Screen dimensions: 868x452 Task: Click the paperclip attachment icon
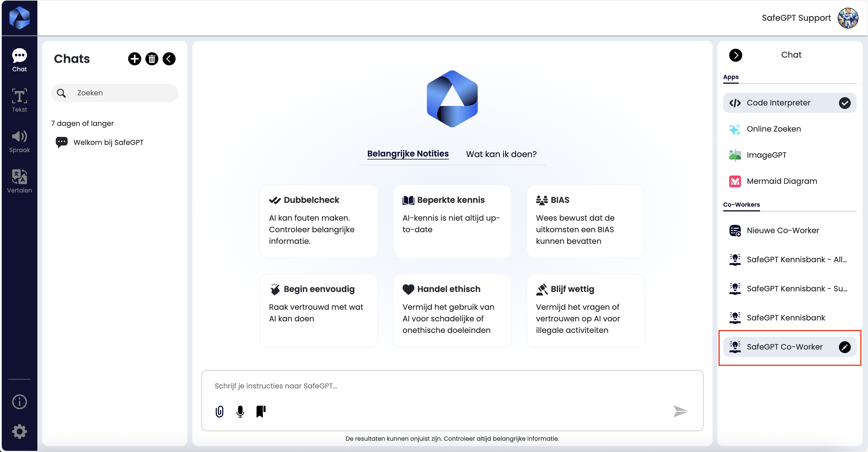[x=219, y=411]
